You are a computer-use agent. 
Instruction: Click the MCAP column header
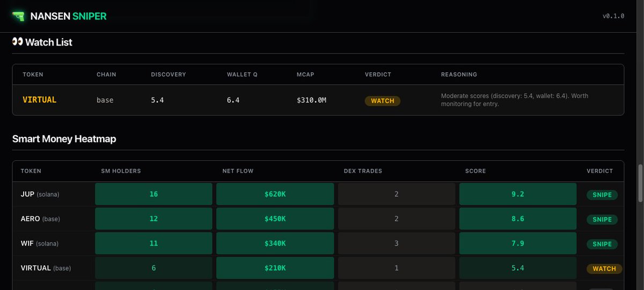tap(305, 75)
